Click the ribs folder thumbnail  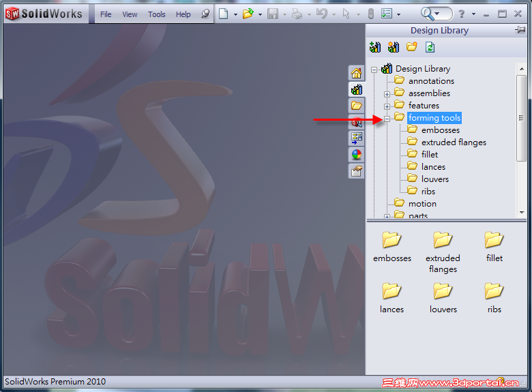point(494,291)
